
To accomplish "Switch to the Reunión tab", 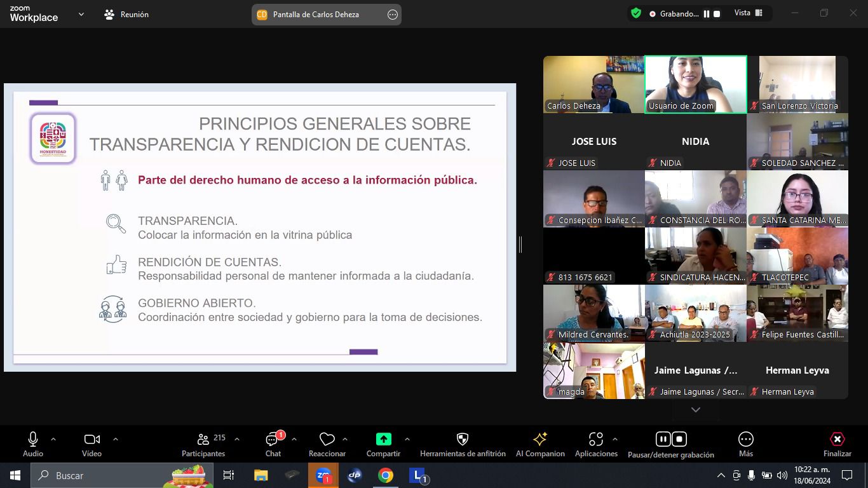I will pyautogui.click(x=126, y=14).
